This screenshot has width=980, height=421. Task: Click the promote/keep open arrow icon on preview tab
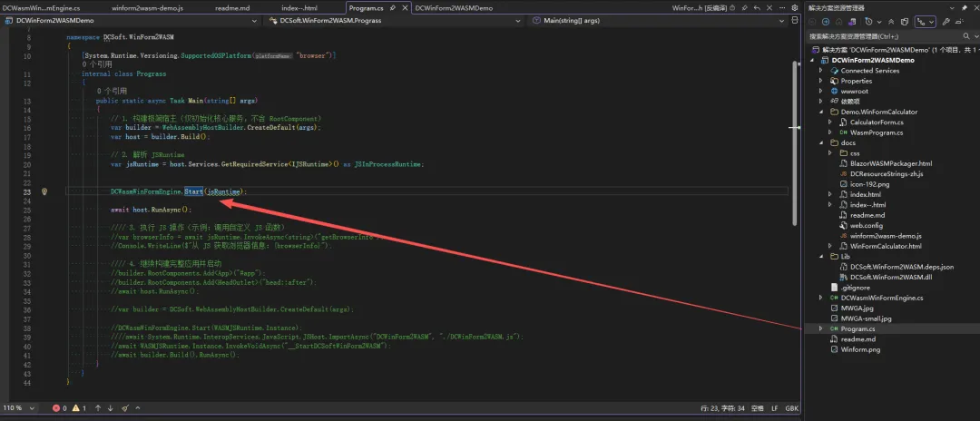757,8
